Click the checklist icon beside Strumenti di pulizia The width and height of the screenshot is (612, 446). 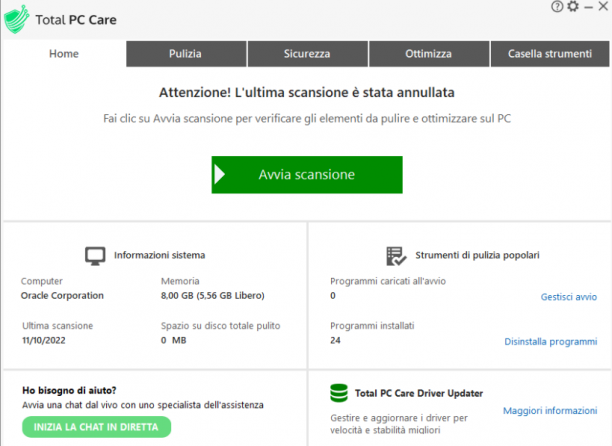point(396,256)
